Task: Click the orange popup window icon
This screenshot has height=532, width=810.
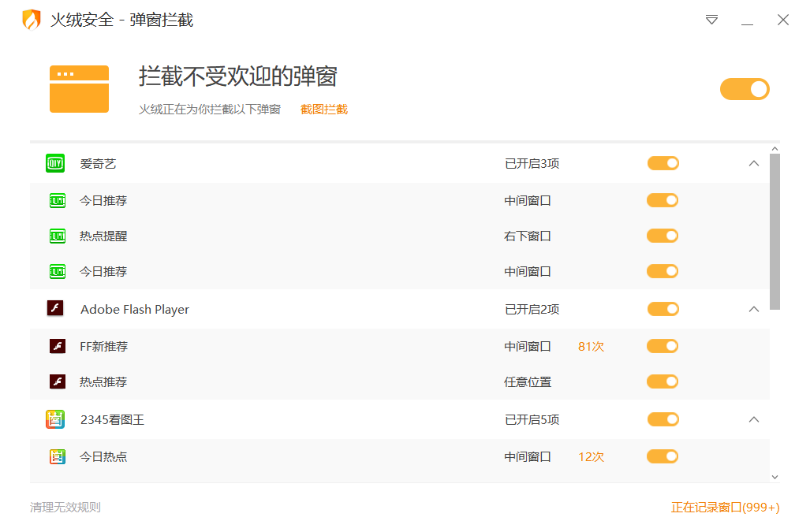Action: [79, 89]
